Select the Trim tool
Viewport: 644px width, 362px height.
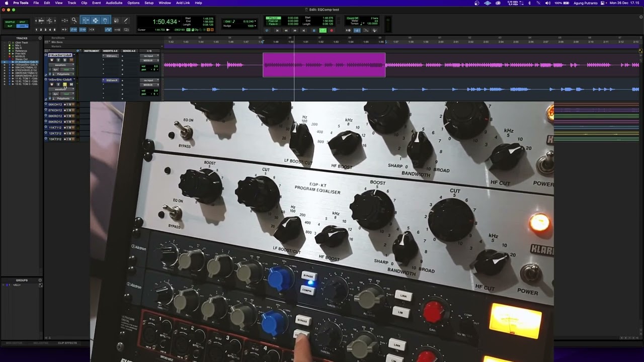(x=86, y=20)
